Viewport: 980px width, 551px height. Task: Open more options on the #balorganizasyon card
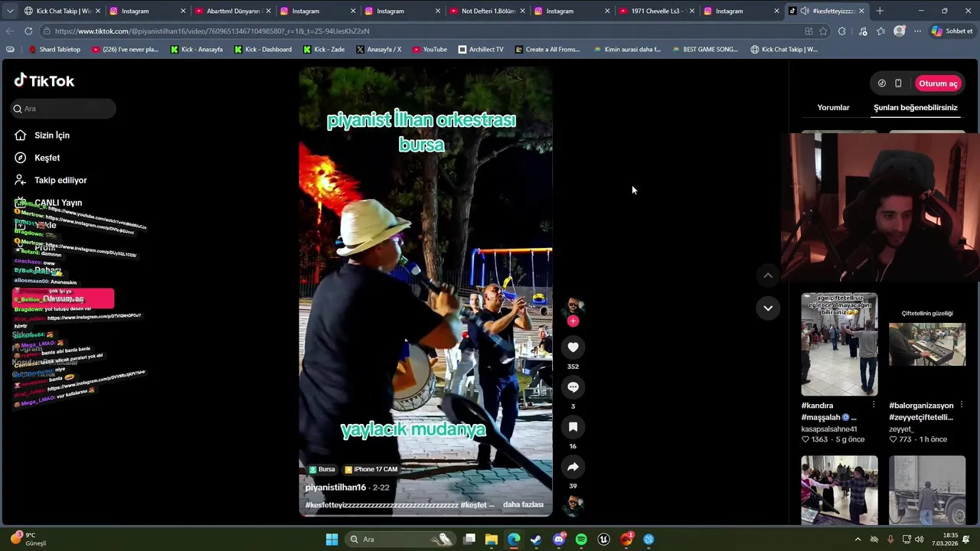tap(962, 406)
